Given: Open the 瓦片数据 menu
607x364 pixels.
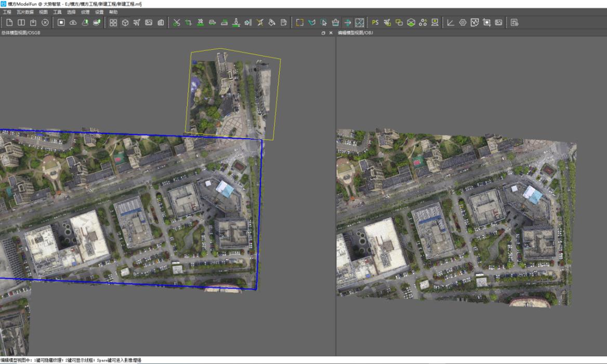Looking at the screenshot, I should click(25, 12).
